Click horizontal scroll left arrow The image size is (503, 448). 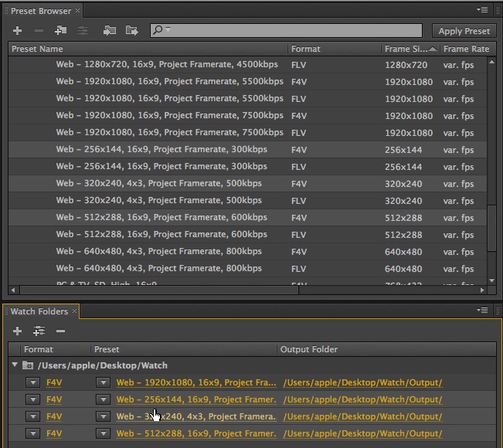pos(13,290)
